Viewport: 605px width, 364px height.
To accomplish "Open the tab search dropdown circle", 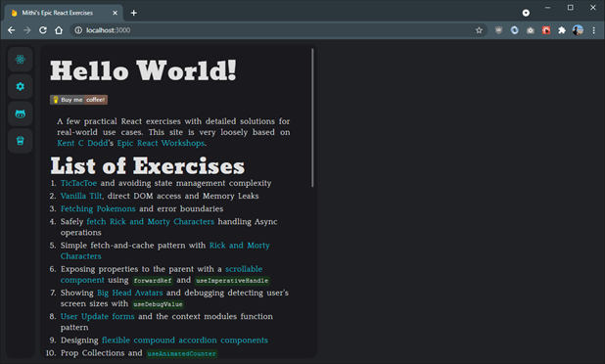I will tap(526, 13).
